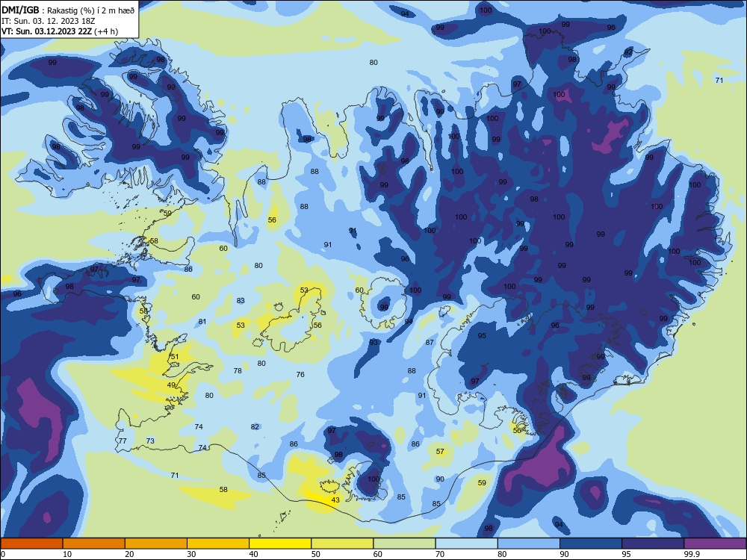
Task: Click the map value '82'
Action: pos(255,426)
